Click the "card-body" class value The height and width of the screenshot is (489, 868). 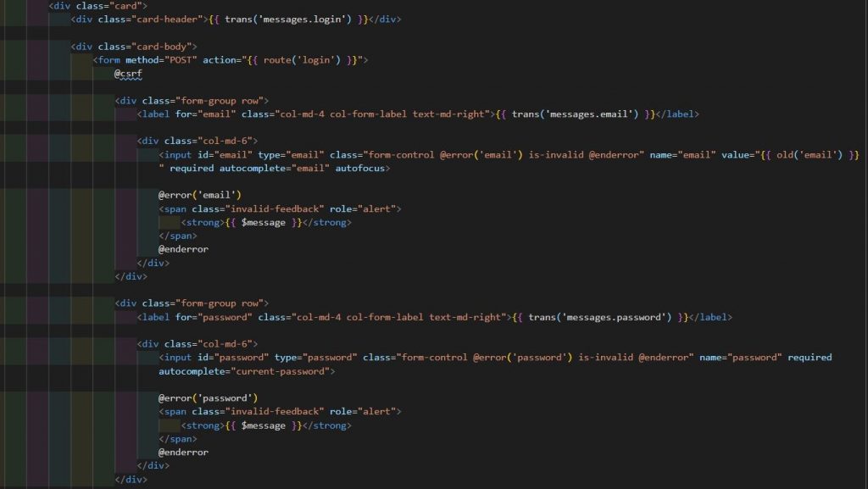pos(162,47)
